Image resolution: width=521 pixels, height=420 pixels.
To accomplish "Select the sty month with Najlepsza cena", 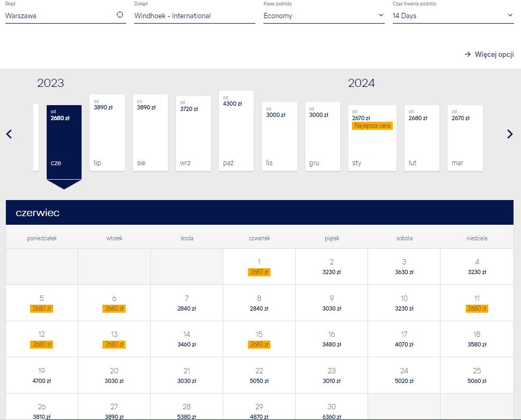I will pyautogui.click(x=372, y=138).
